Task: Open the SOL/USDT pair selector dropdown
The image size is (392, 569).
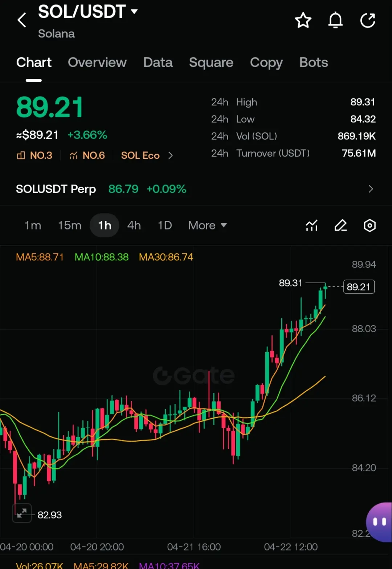Action: pyautogui.click(x=88, y=12)
